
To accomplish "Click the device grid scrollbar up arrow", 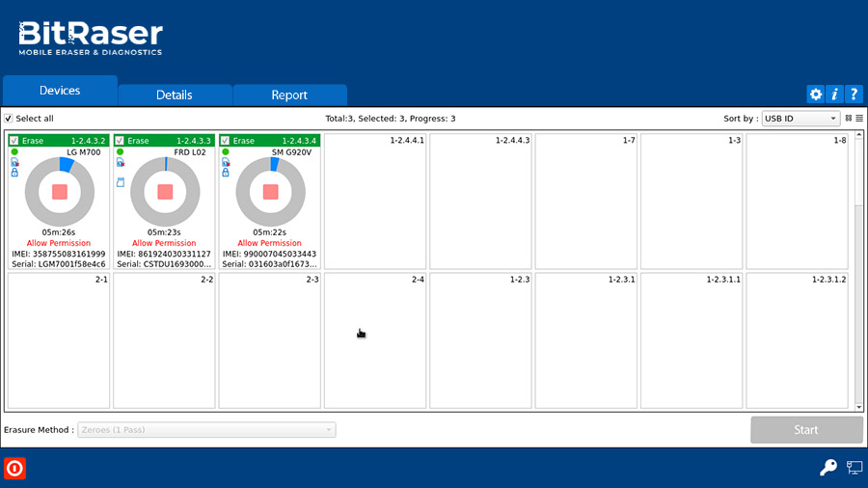I will [859, 134].
